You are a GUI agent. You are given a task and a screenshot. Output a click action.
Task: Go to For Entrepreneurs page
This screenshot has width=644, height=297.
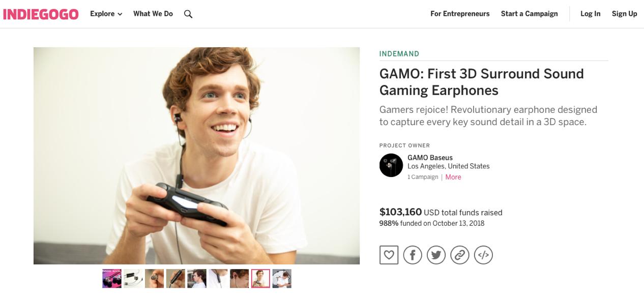(x=460, y=14)
